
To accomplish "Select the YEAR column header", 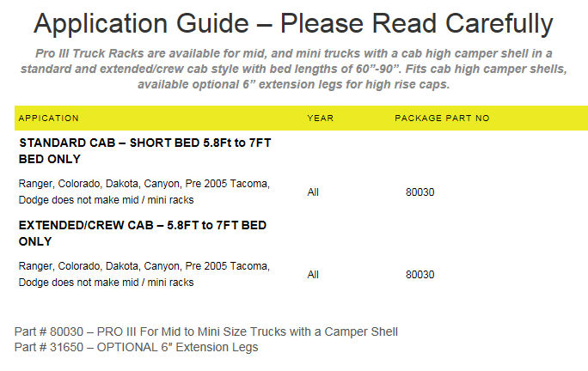I will tap(321, 118).
